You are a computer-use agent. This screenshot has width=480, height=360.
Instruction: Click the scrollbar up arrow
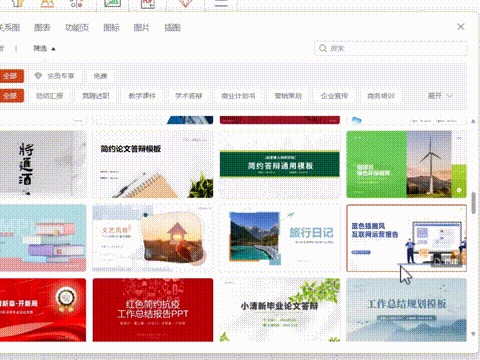click(x=473, y=121)
